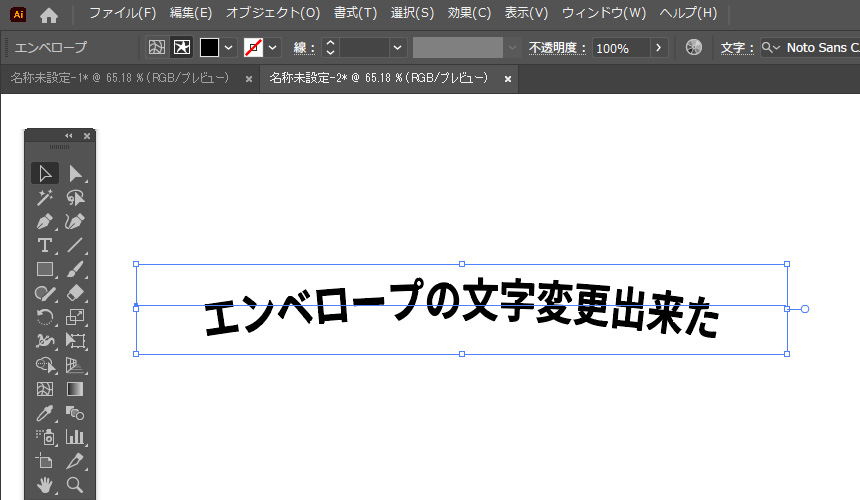
Task: Pick the Eyedropper tool
Action: tap(45, 413)
